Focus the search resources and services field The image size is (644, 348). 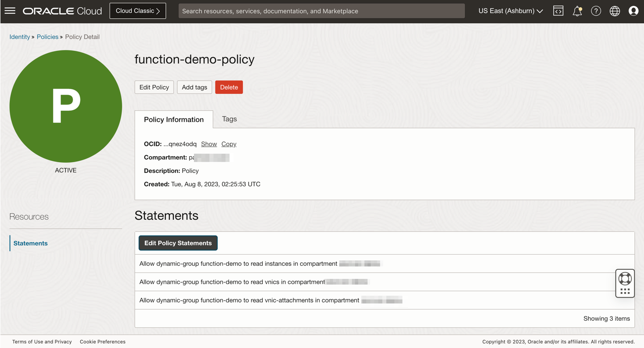click(321, 11)
